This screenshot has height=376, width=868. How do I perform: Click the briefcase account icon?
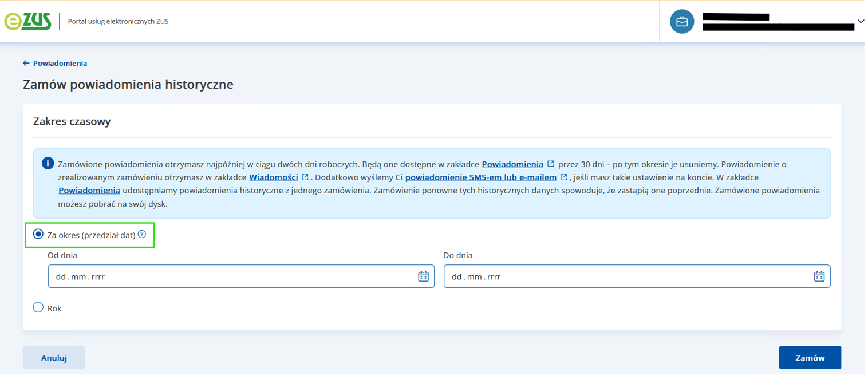pyautogui.click(x=682, y=22)
